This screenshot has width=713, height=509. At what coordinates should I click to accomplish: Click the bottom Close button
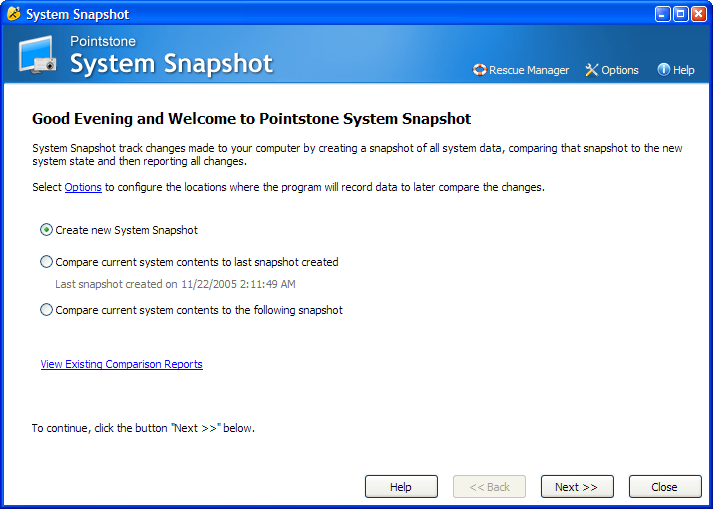point(665,487)
